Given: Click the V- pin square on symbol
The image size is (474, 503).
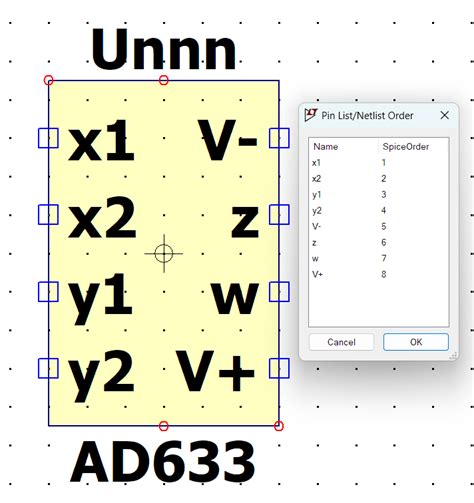Looking at the screenshot, I should click(279, 138).
